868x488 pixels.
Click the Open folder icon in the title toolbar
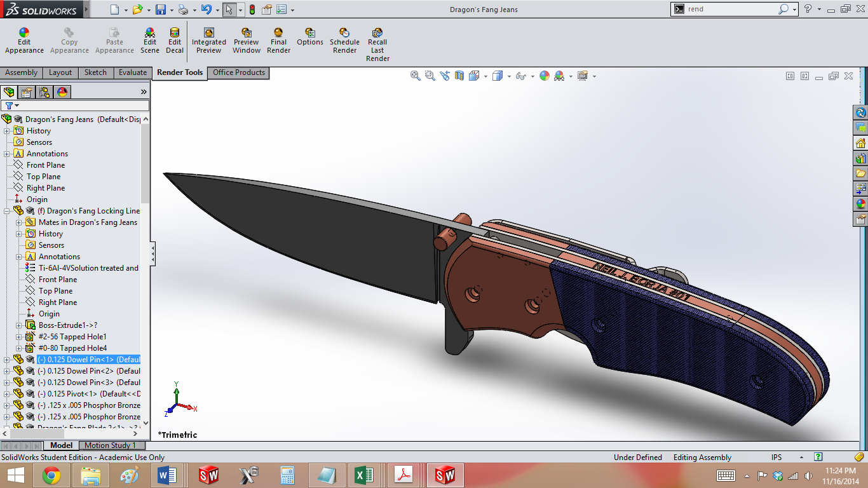coord(137,10)
